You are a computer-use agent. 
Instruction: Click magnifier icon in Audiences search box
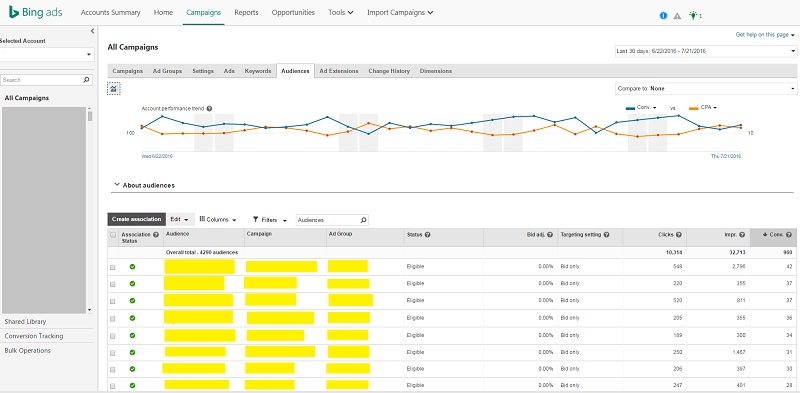[x=363, y=220]
